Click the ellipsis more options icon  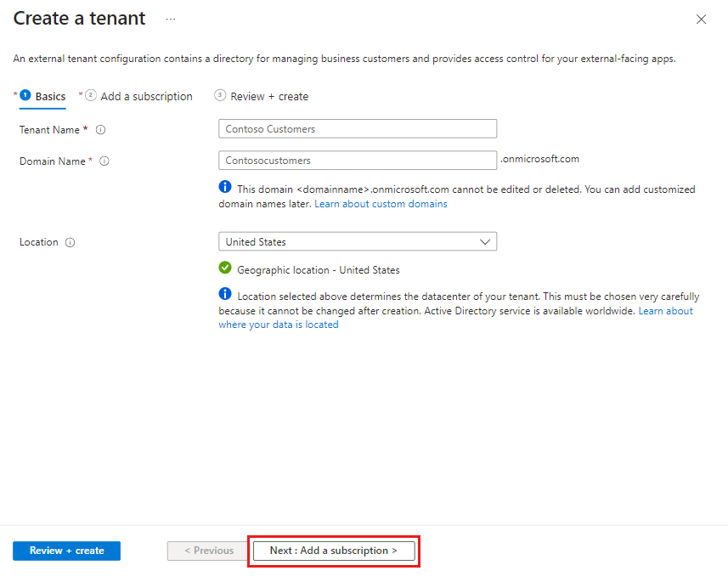tap(171, 19)
